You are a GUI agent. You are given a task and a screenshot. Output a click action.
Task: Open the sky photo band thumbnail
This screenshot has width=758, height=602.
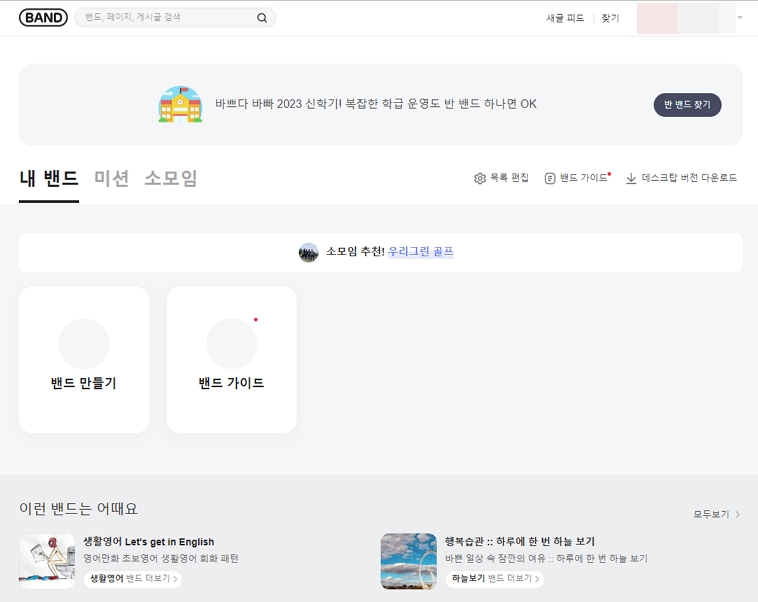pos(408,561)
